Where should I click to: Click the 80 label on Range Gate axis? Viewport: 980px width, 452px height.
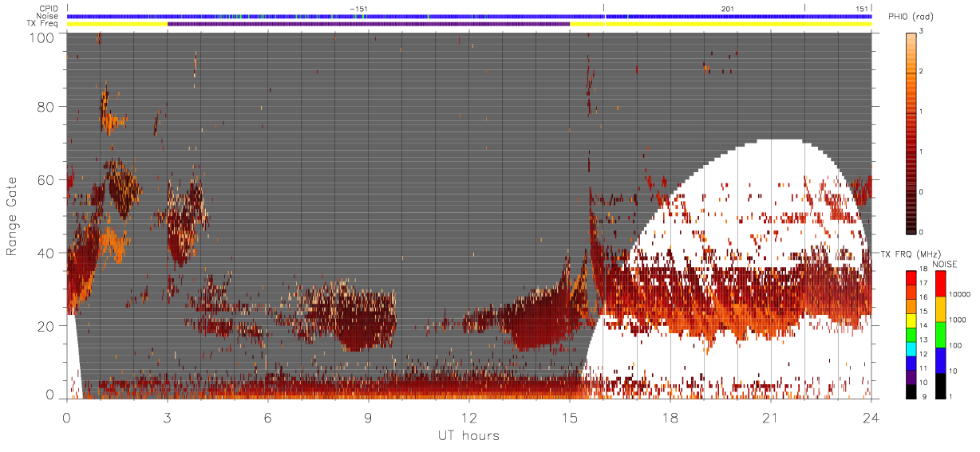[x=46, y=107]
